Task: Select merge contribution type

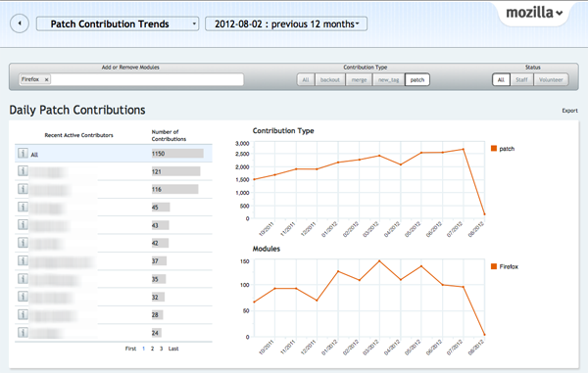Action: coord(359,79)
